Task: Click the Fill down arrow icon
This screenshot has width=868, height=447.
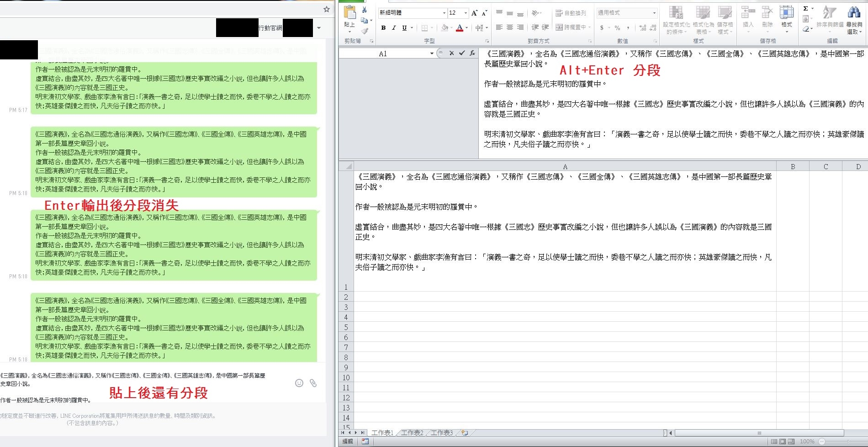Action: (806, 19)
